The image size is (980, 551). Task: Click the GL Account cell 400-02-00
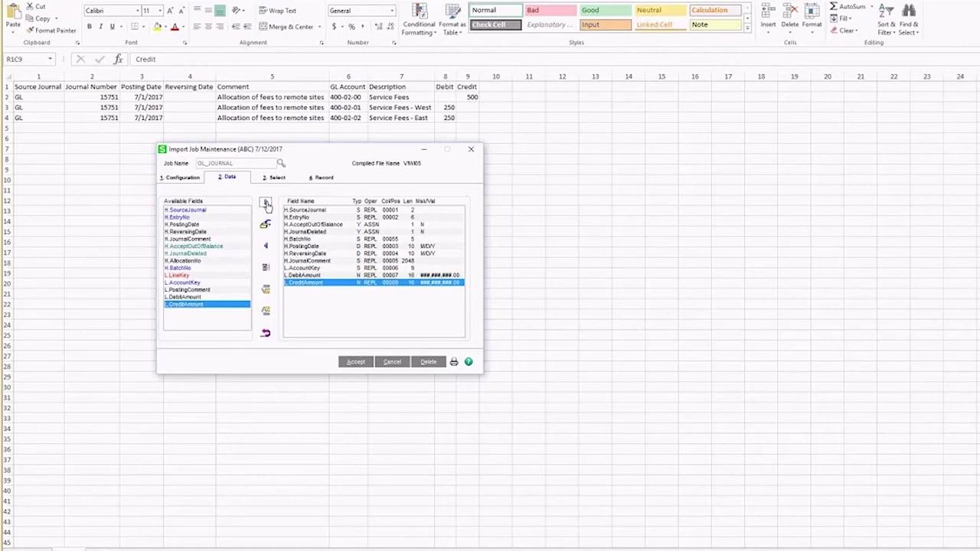[348, 97]
